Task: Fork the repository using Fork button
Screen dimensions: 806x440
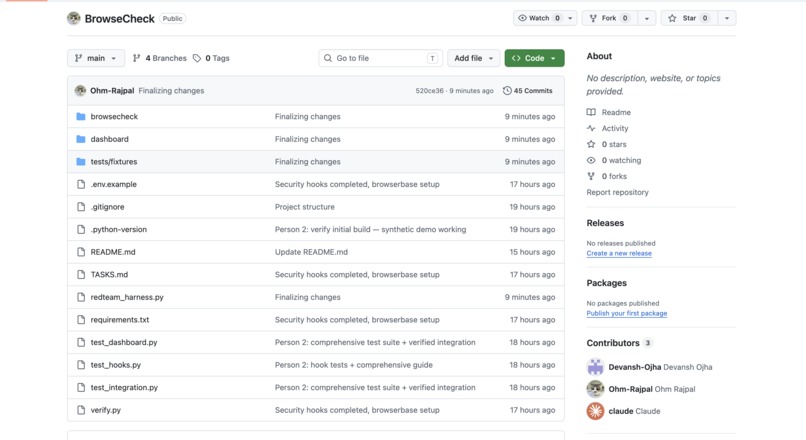Action: click(610, 18)
